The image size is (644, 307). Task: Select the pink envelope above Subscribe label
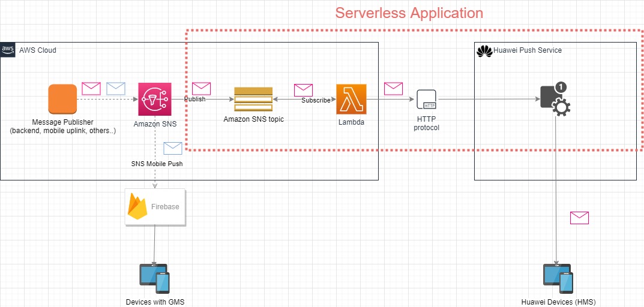coord(304,90)
